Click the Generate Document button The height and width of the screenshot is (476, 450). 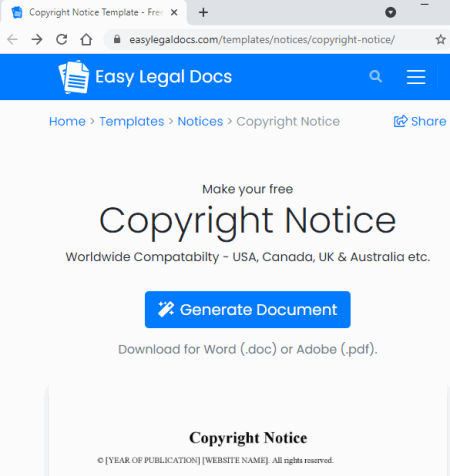(248, 310)
